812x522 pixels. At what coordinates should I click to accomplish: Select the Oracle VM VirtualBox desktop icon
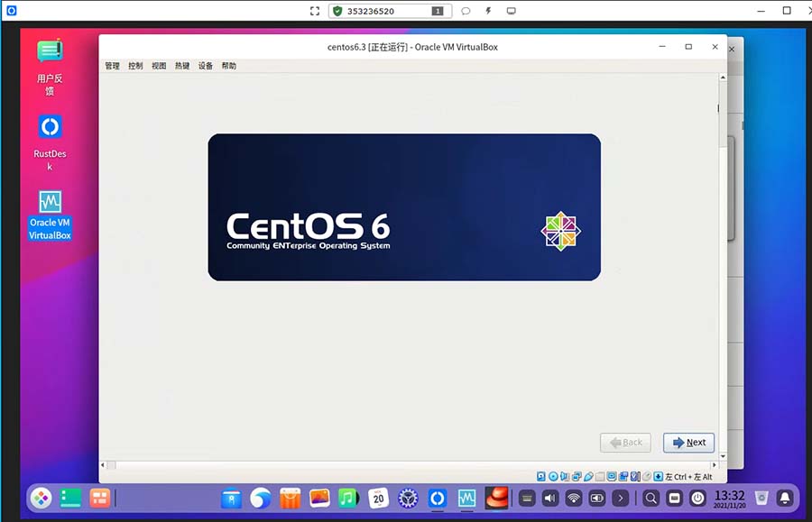point(50,215)
